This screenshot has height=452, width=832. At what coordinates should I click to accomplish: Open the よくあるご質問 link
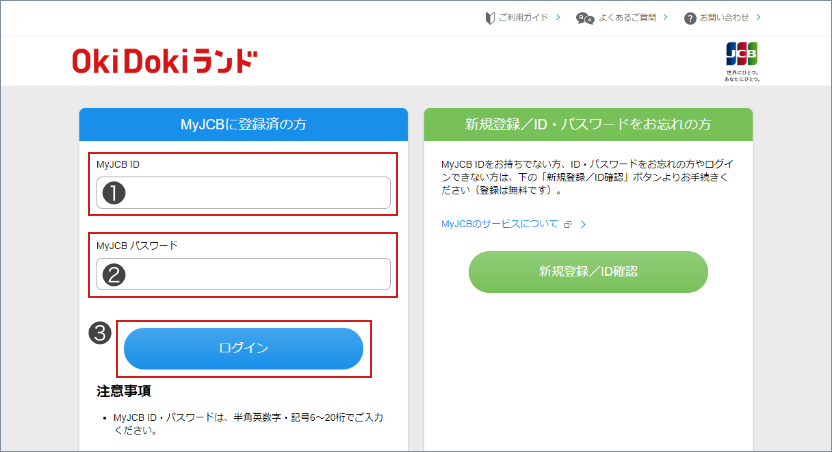627,18
